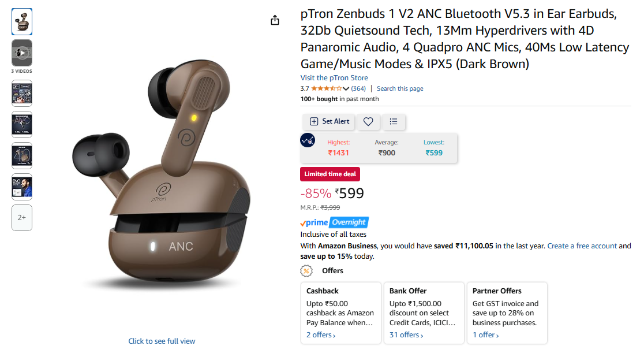
Task: Open the list icon next to heart
Action: [x=394, y=122]
